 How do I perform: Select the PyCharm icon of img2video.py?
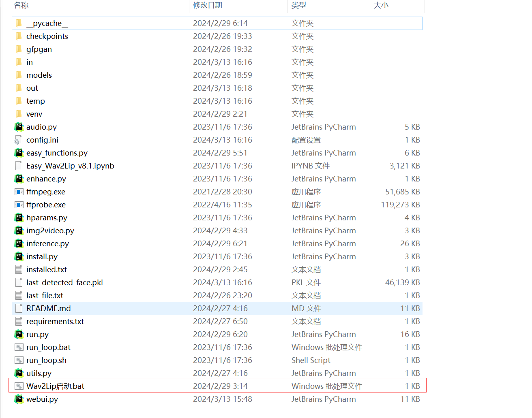19,230
